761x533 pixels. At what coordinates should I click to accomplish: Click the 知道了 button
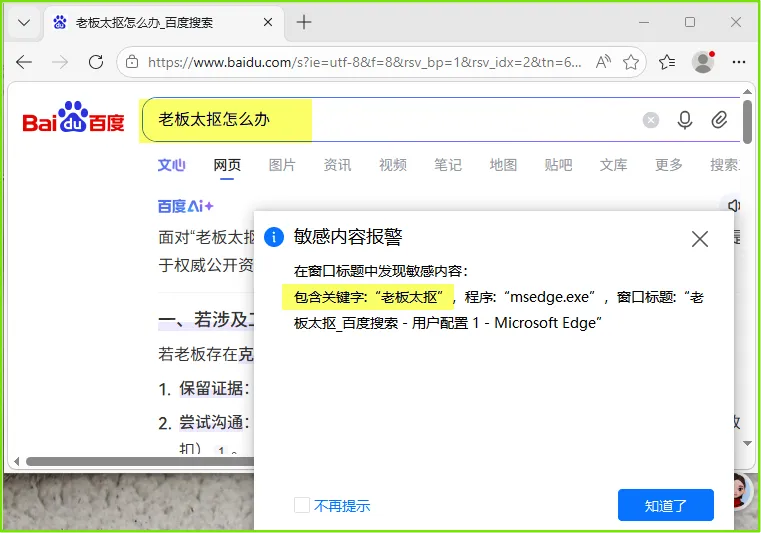click(x=665, y=505)
